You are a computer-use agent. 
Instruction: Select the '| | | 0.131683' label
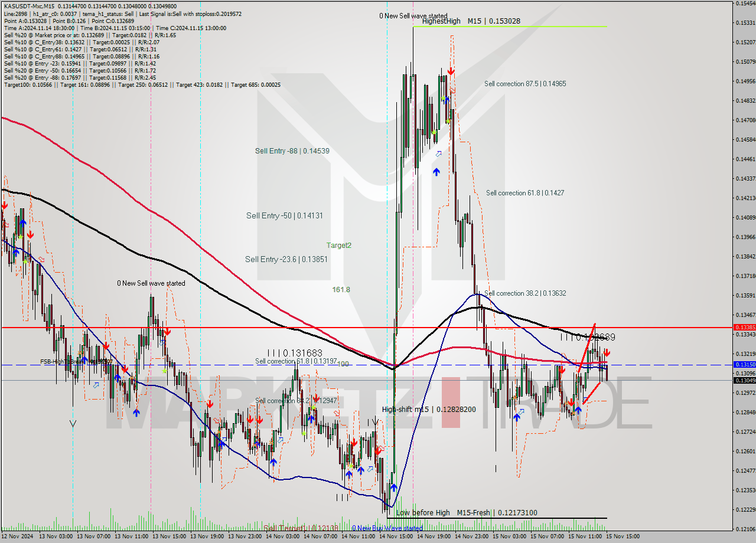[294, 353]
